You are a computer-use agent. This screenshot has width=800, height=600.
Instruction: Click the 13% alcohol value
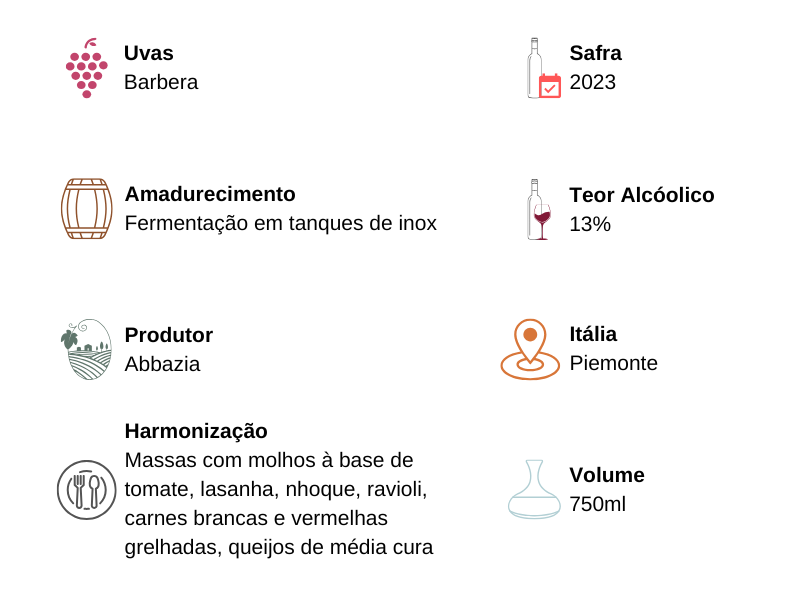coord(590,224)
